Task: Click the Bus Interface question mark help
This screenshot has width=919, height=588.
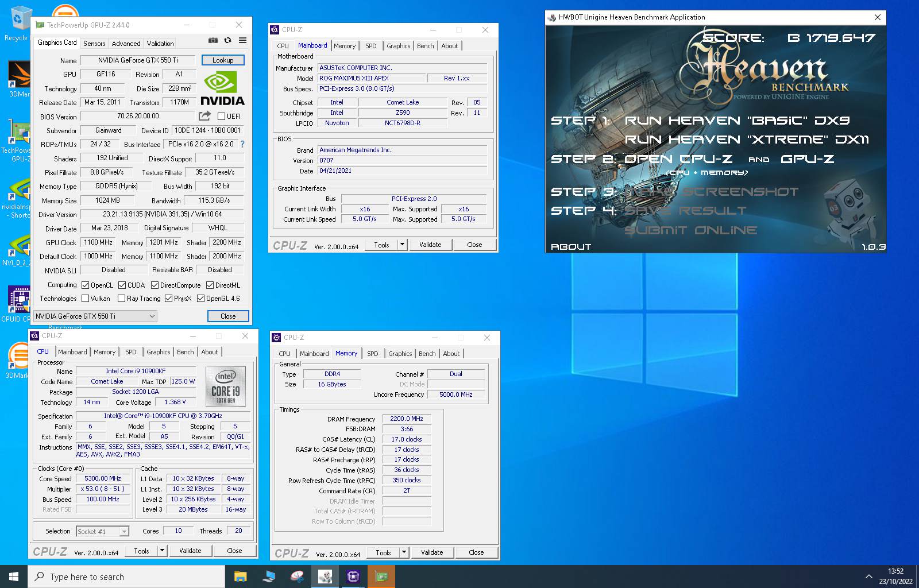Action: pos(242,144)
